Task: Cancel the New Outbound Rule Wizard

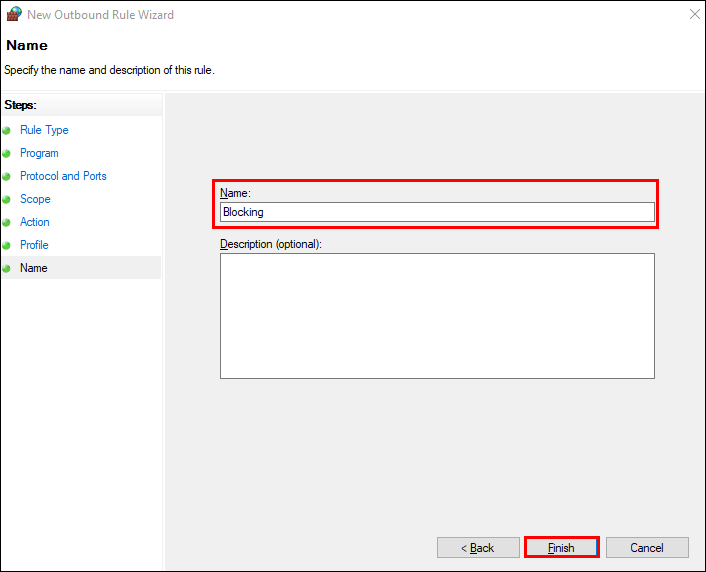Action: click(x=647, y=547)
